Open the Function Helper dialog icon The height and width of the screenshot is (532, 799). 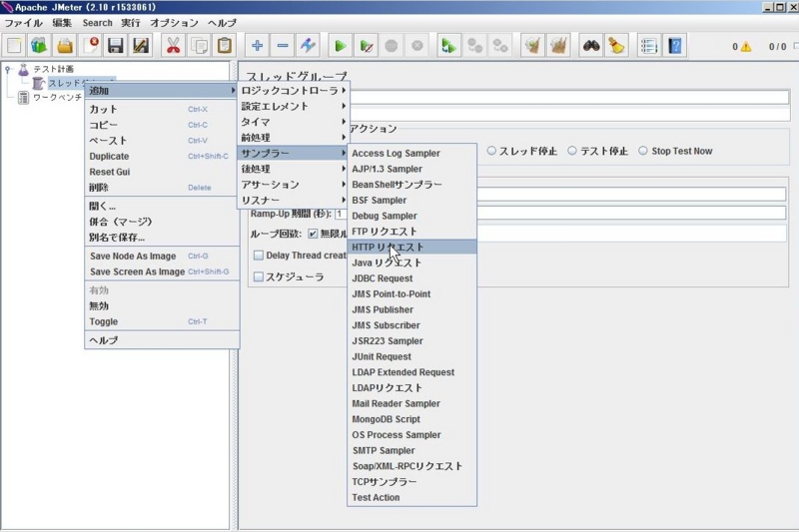pyautogui.click(x=648, y=46)
